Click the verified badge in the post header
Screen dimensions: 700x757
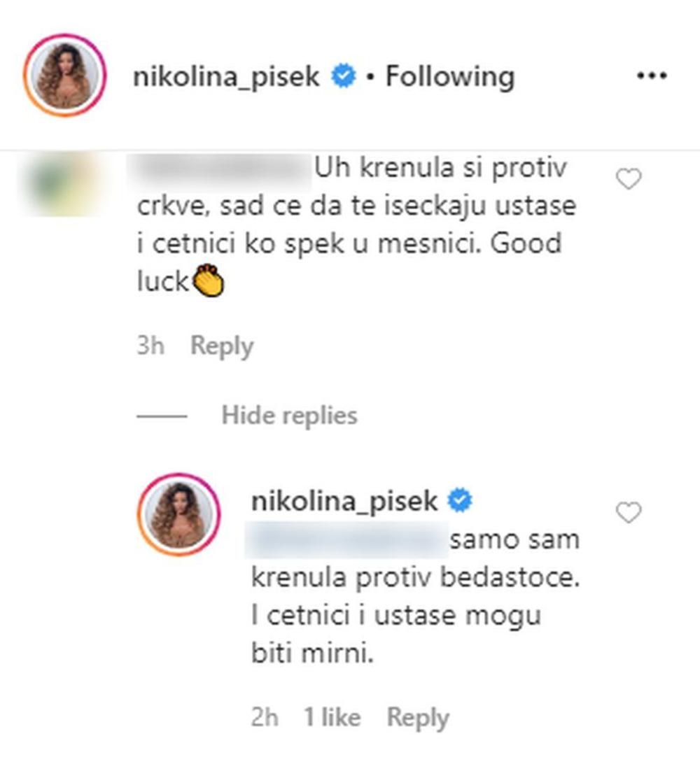coord(343,76)
